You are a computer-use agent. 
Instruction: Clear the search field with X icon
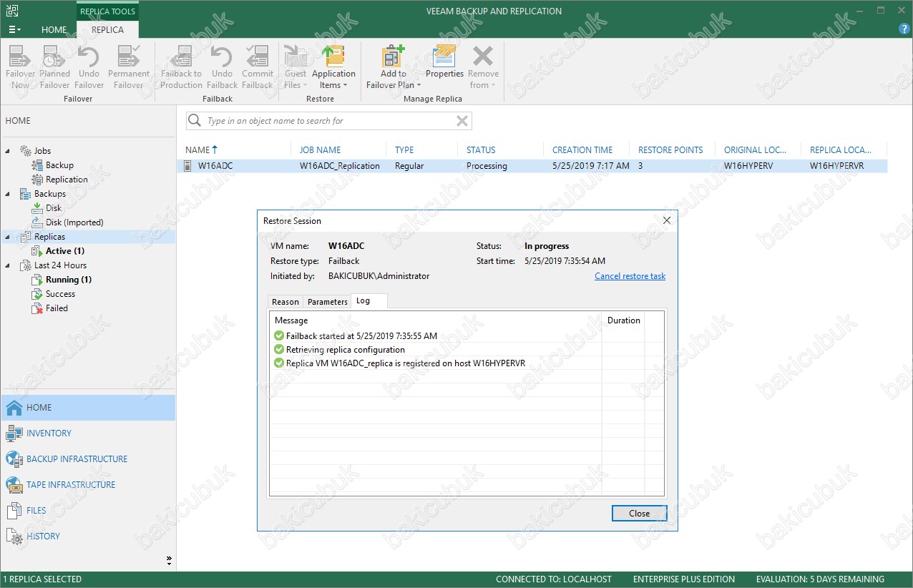tap(462, 121)
